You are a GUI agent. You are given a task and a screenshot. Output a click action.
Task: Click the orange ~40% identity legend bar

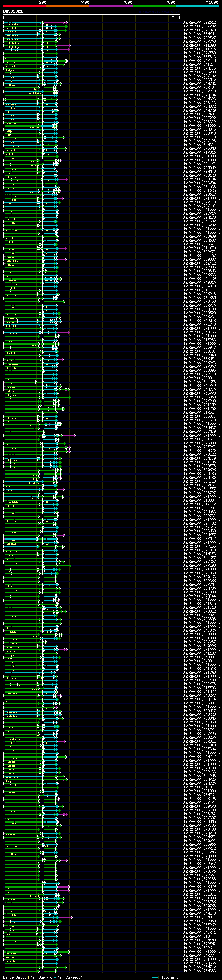pyautogui.click(x=68, y=6)
